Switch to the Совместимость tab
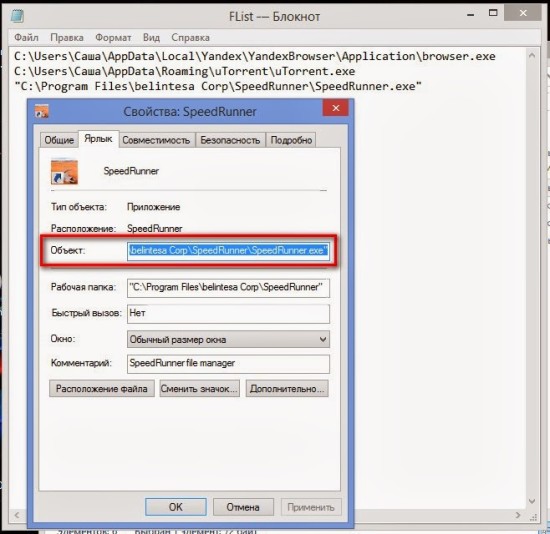This screenshot has height=534, width=550. click(x=156, y=140)
